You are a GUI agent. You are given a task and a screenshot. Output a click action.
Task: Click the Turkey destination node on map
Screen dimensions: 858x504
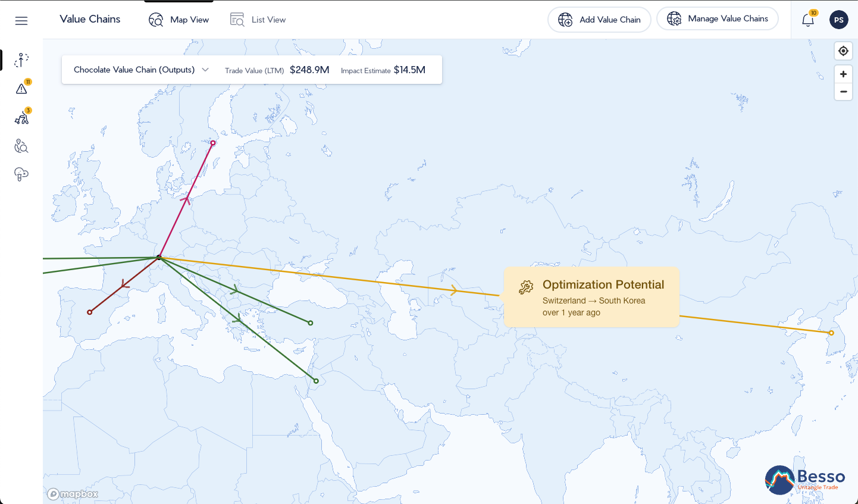pyautogui.click(x=311, y=323)
